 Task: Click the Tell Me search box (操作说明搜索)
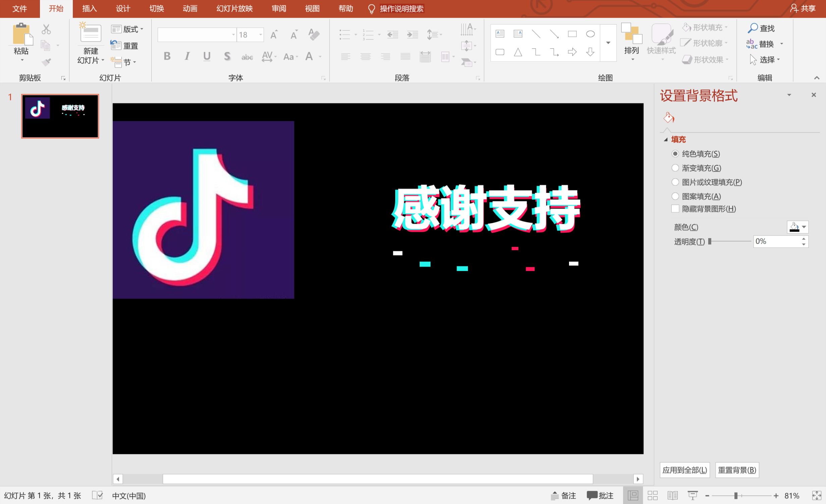(x=401, y=9)
